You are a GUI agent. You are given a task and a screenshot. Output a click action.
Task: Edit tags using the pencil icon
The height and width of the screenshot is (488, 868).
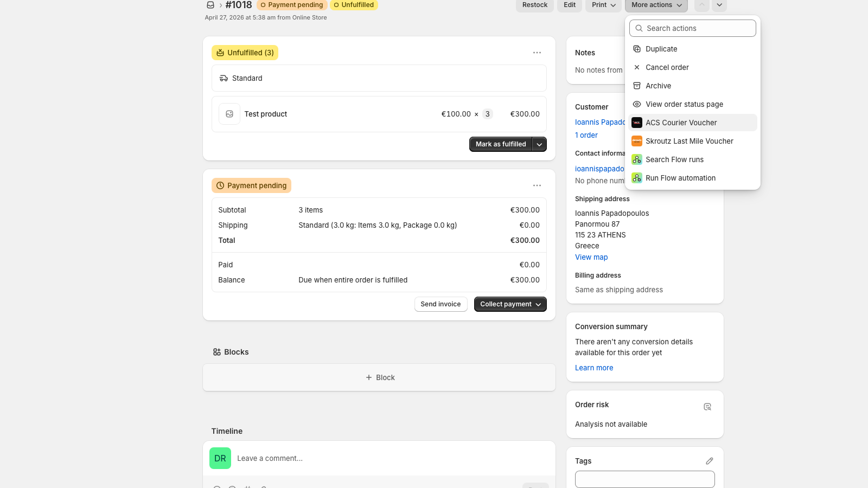point(710,461)
